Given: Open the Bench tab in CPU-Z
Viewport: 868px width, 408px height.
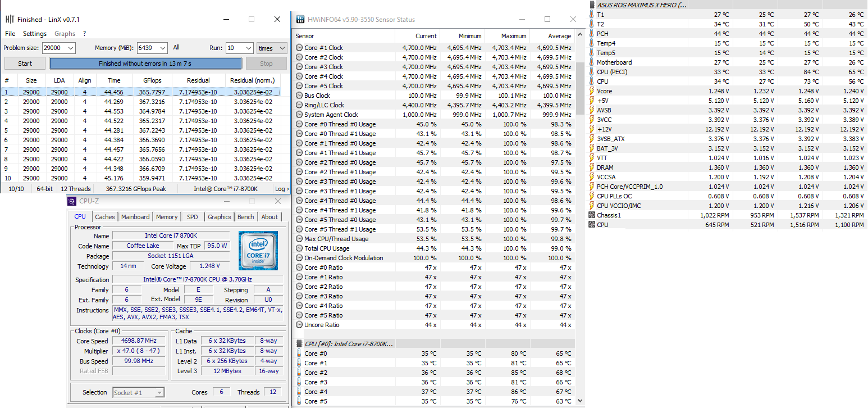Looking at the screenshot, I should (x=246, y=217).
